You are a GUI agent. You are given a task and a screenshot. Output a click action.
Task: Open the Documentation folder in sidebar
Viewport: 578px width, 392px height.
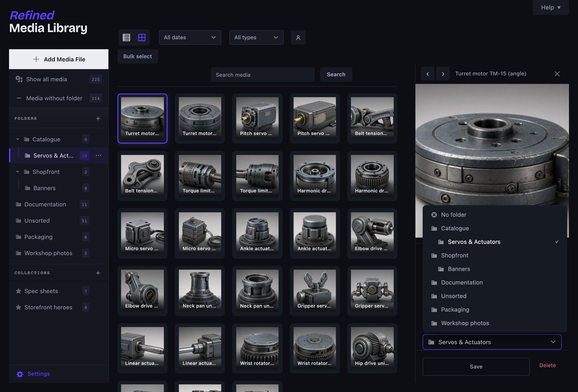(x=59, y=204)
